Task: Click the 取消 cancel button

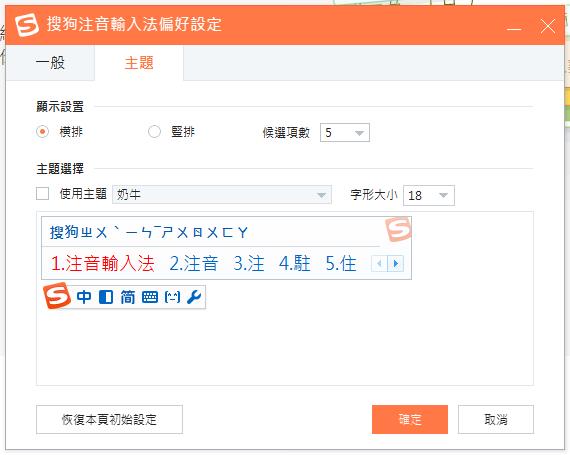Action: tap(496, 420)
